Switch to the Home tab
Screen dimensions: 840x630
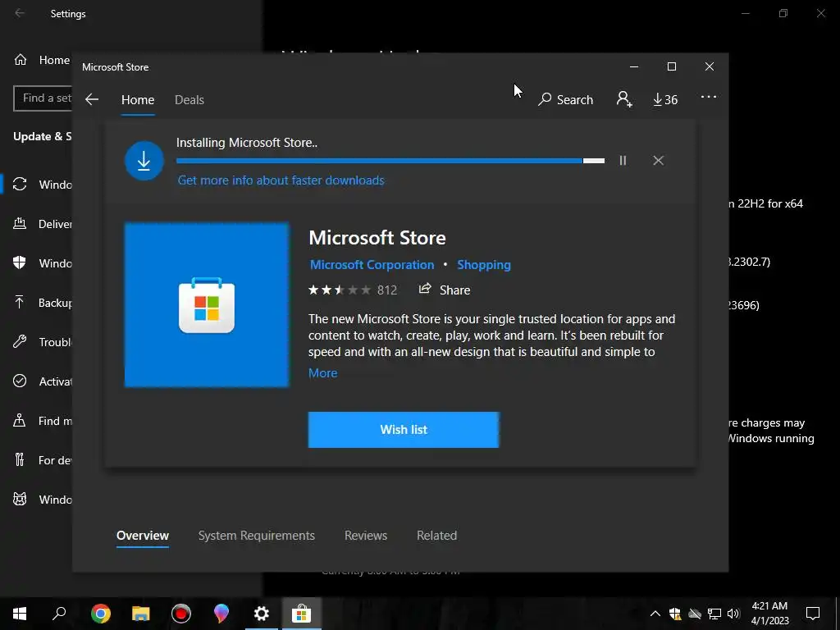pos(138,100)
